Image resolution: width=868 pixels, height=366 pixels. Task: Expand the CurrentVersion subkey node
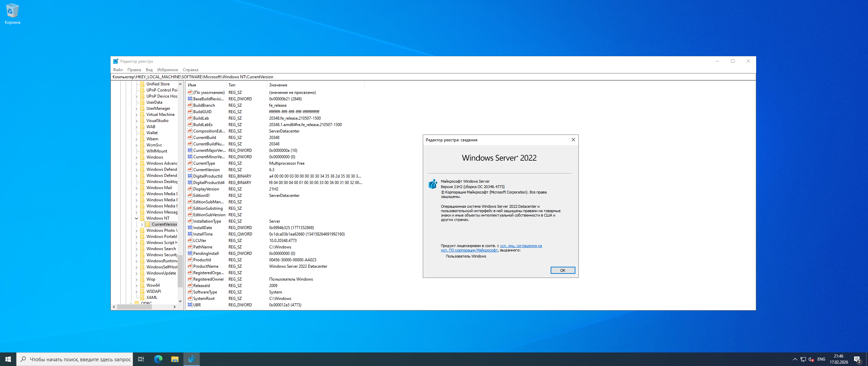(x=142, y=224)
